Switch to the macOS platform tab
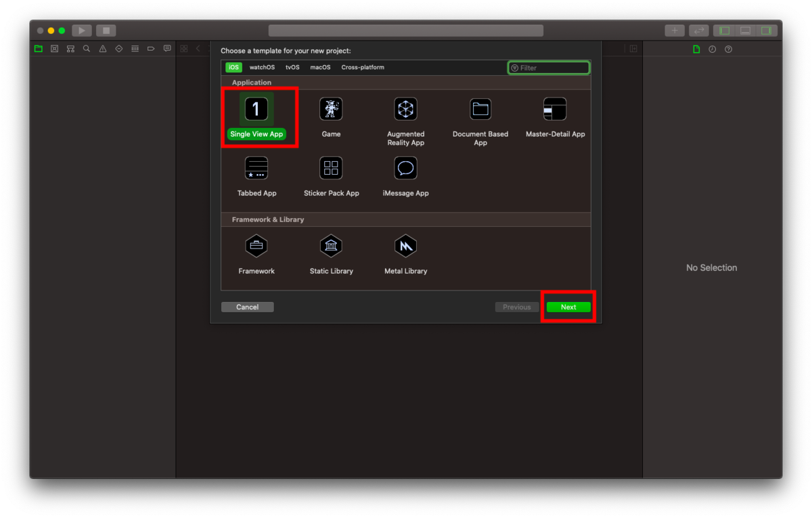This screenshot has width=812, height=518. click(x=320, y=68)
